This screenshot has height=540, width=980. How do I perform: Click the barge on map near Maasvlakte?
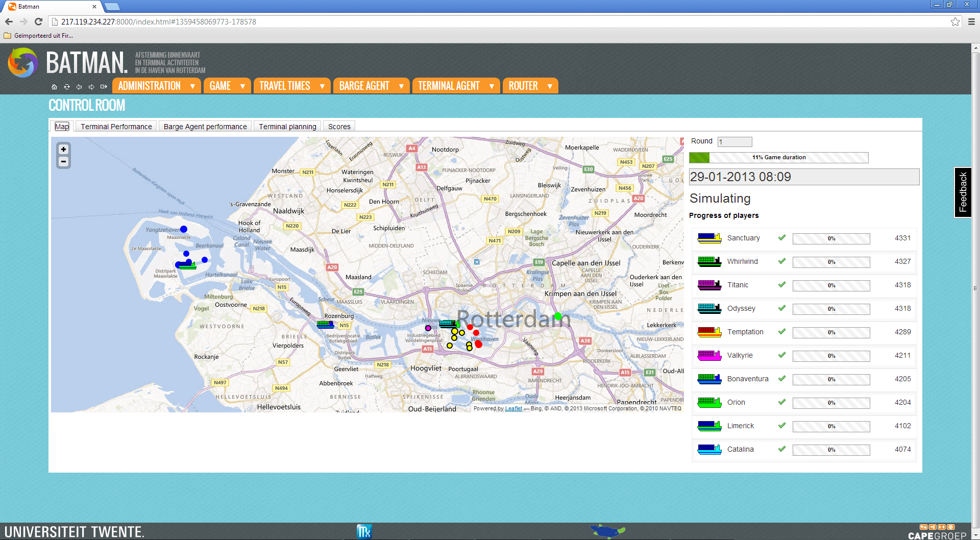point(187,265)
